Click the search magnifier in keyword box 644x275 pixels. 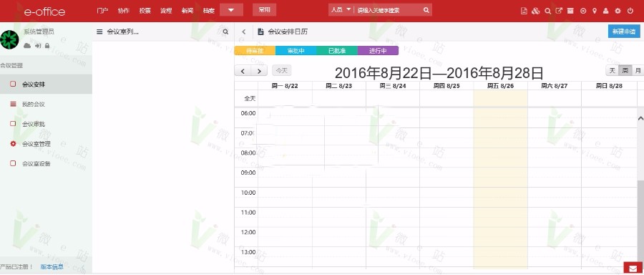coord(426,10)
